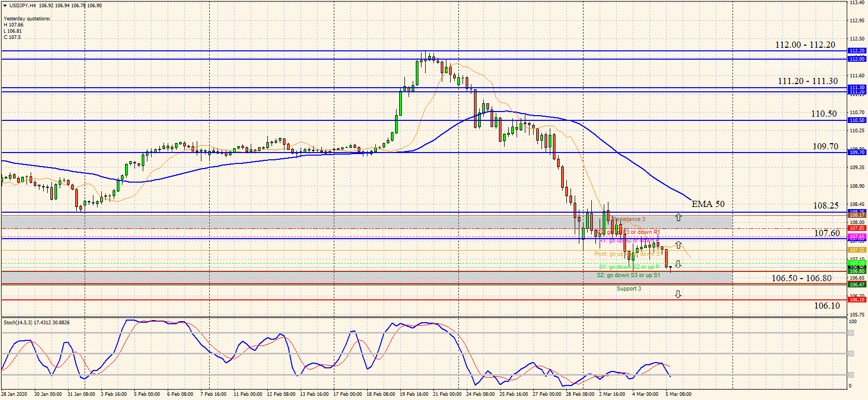Click the down arrow just above the 106.80 line

click(x=678, y=264)
